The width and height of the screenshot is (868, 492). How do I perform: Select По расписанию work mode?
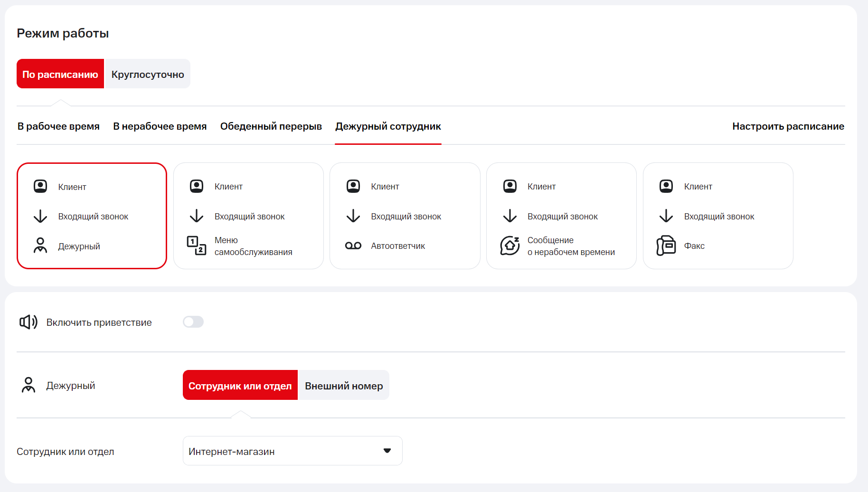point(60,74)
